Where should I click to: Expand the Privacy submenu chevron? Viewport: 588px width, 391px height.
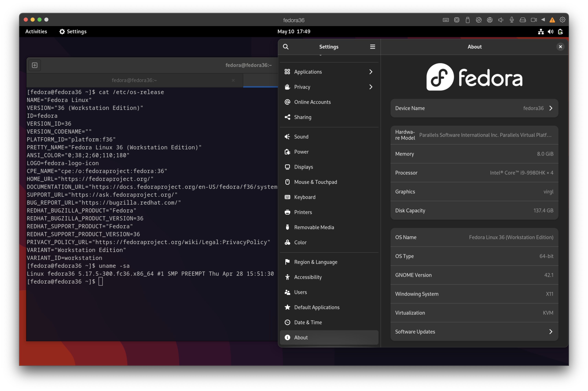371,87
